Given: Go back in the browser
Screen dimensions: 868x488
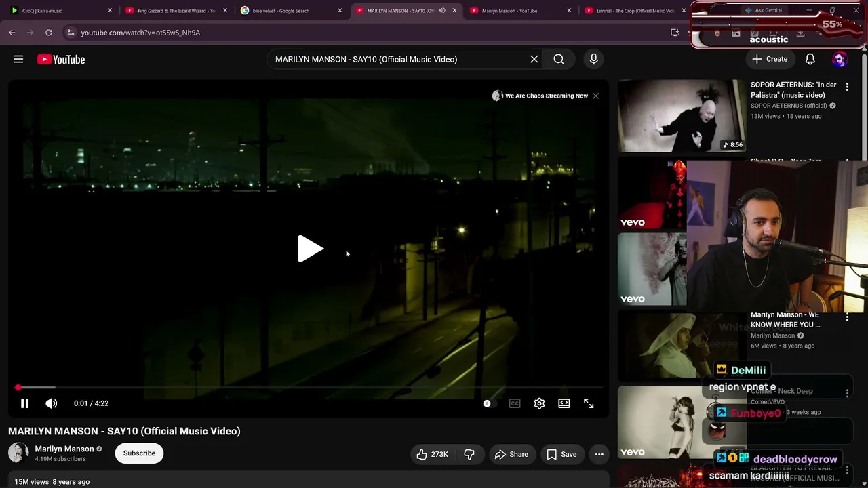Looking at the screenshot, I should pos(12,33).
